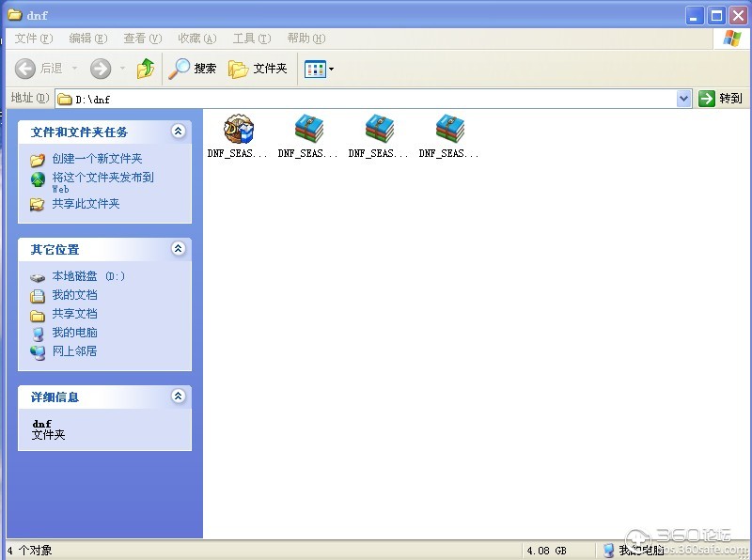Click Publish this folder to Web link
This screenshot has width=752, height=560.
[102, 182]
